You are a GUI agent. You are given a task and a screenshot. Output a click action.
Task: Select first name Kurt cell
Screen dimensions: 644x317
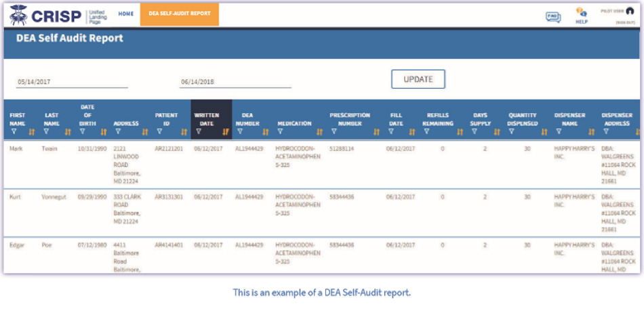[15, 196]
